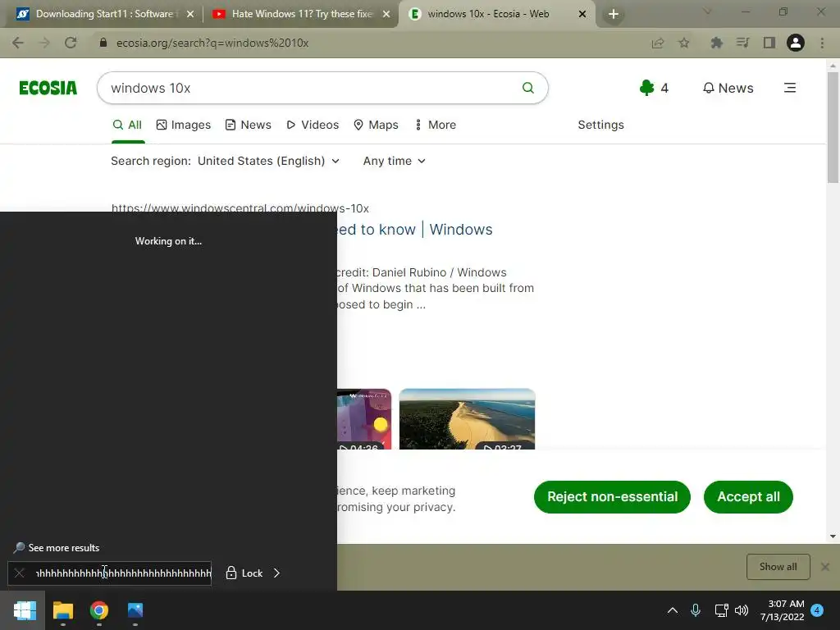
Task: Switch to Hate Windows 11 YouTube tab
Action: point(300,14)
